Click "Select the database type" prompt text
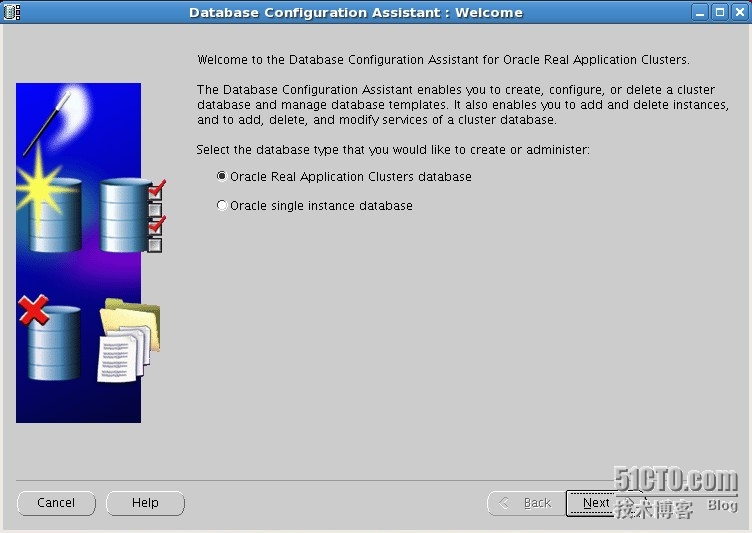This screenshot has width=752, height=533. (393, 150)
